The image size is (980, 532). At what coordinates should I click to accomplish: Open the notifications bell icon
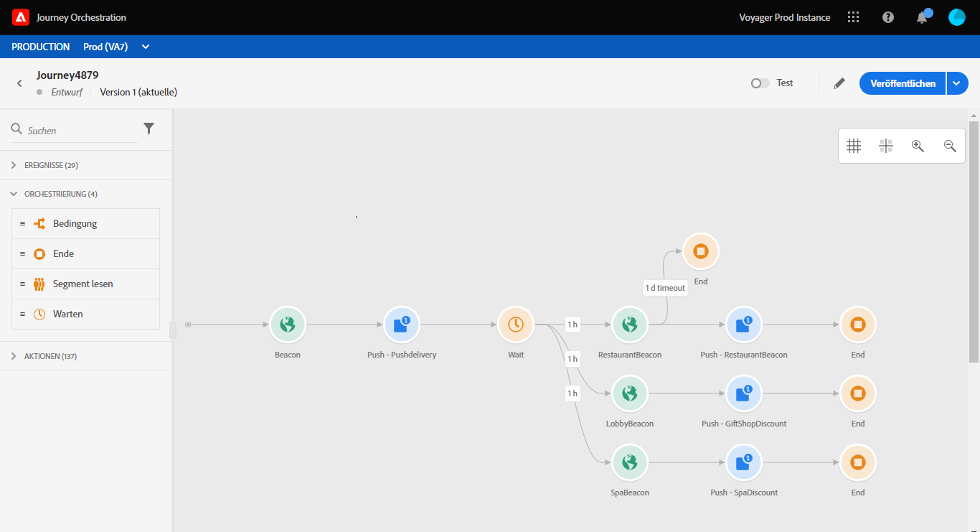(x=922, y=17)
